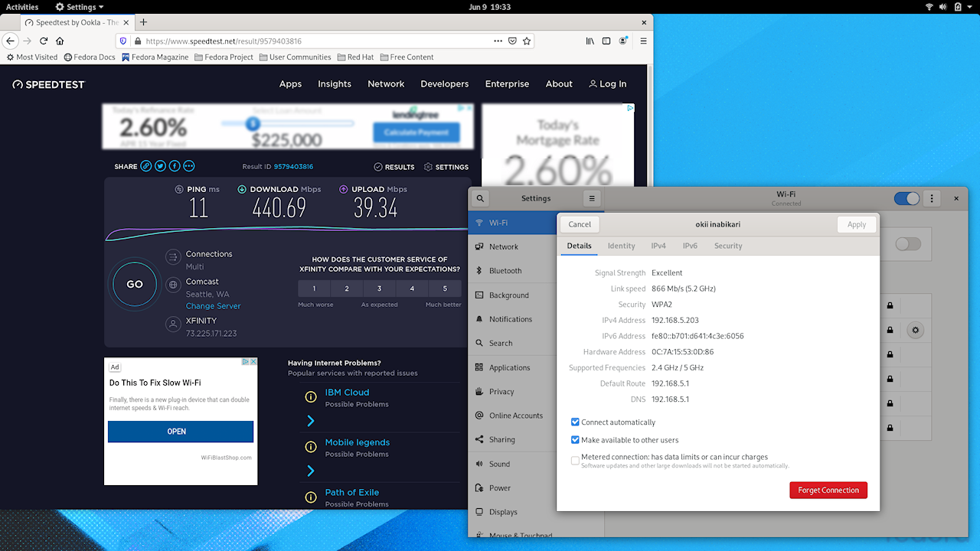Turn off the Wi-Fi switch in header

907,198
